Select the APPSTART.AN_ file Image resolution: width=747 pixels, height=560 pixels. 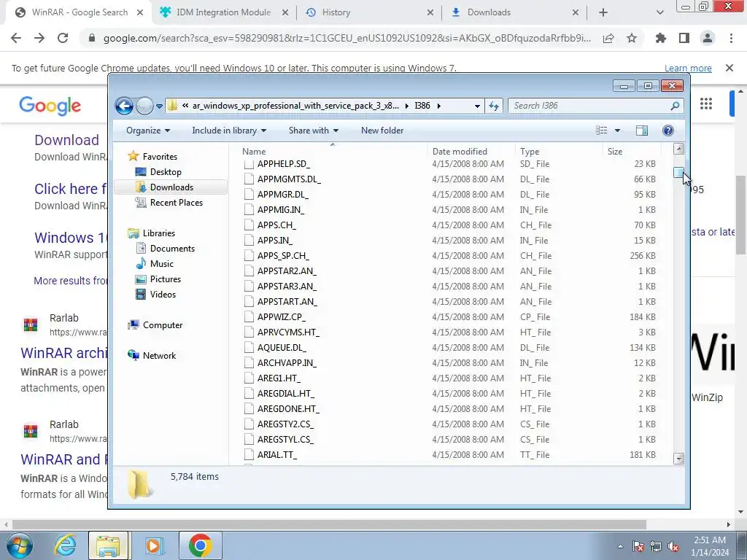[287, 301]
